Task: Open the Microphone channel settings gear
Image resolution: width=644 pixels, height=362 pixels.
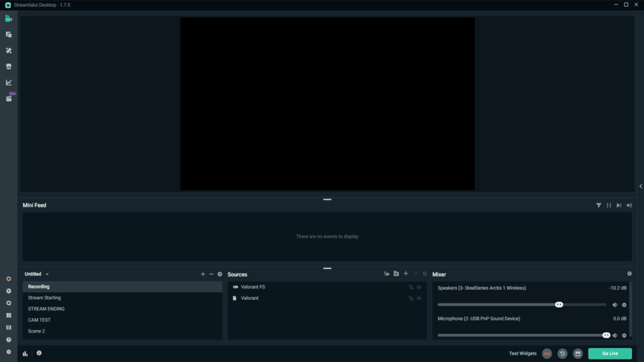Action: (x=625, y=336)
